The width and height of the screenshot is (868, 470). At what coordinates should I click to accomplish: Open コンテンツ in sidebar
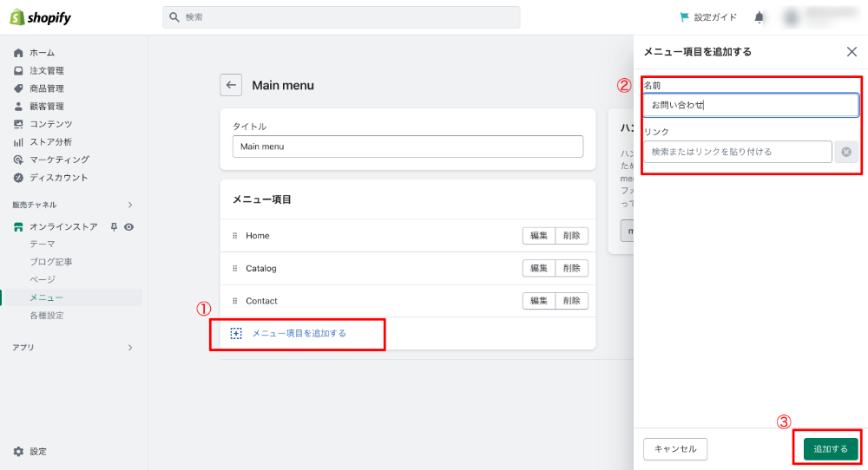tap(51, 124)
